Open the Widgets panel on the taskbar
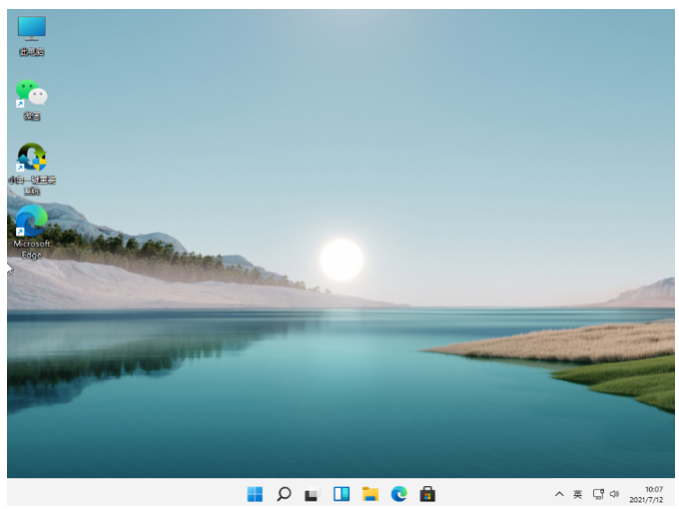 pyautogui.click(x=341, y=493)
